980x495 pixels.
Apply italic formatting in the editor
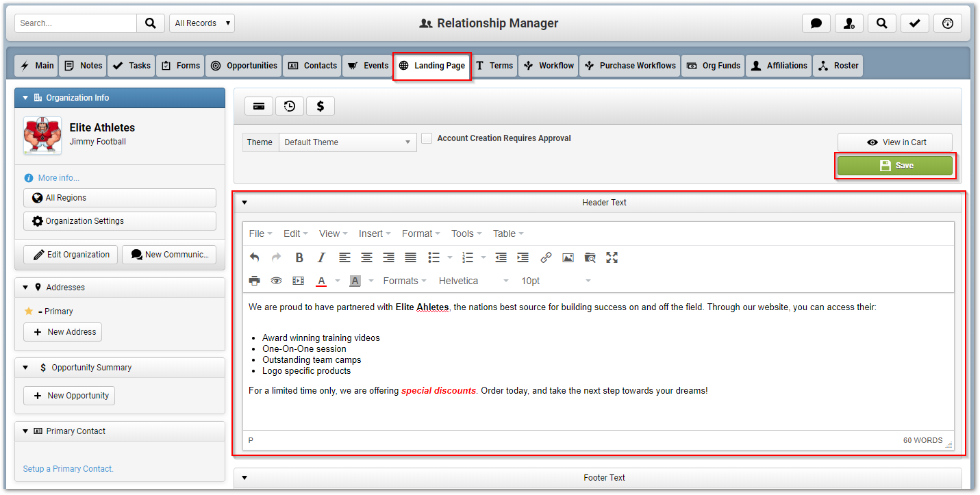coord(321,257)
